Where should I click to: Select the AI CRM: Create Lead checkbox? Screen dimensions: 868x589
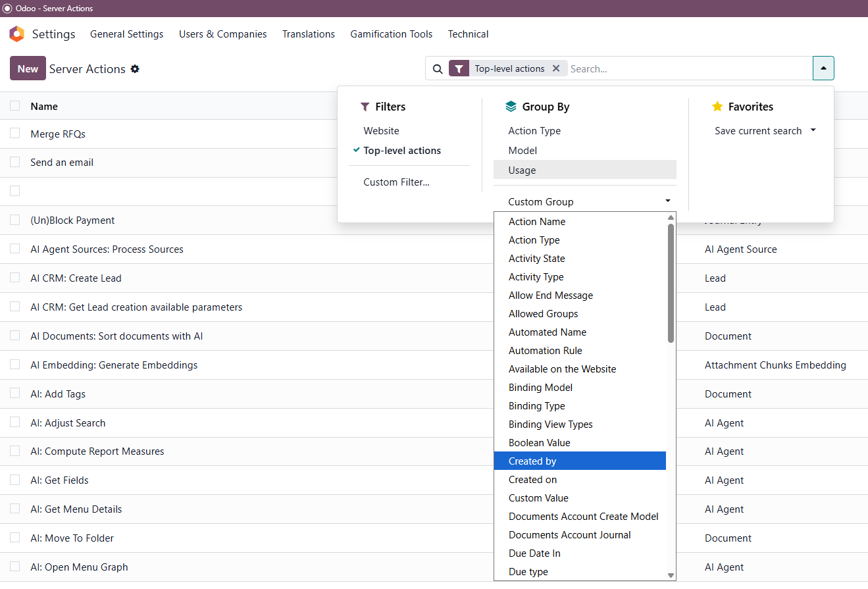(15, 278)
